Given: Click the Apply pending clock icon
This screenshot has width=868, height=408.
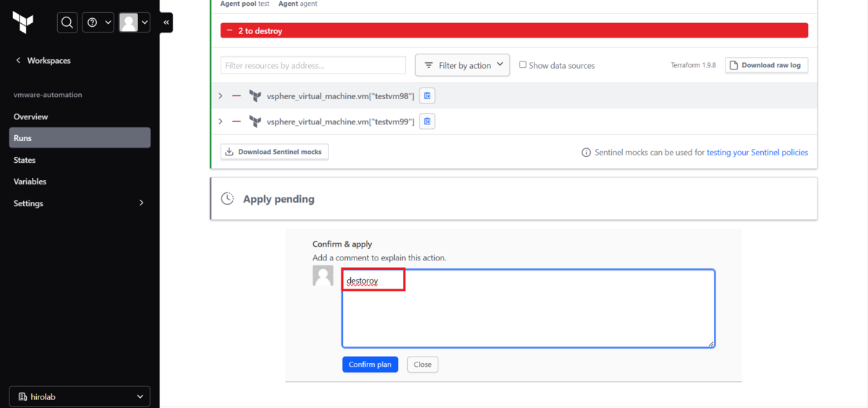Looking at the screenshot, I should [x=227, y=198].
